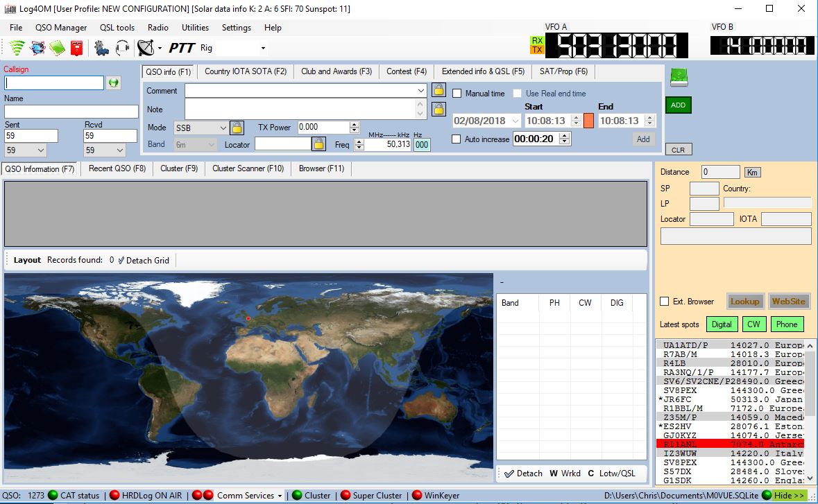This screenshot has width=818, height=504.
Task: Click the green ADD button
Action: [x=678, y=105]
